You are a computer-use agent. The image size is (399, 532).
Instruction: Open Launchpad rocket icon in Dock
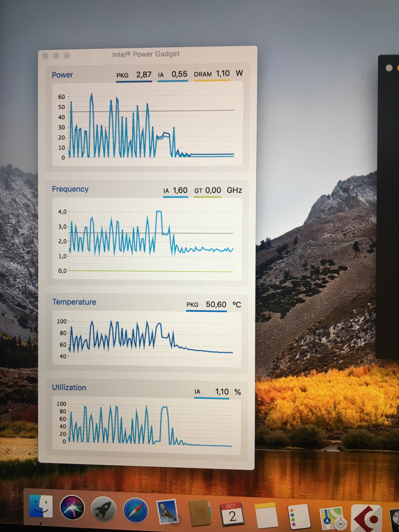[103, 509]
